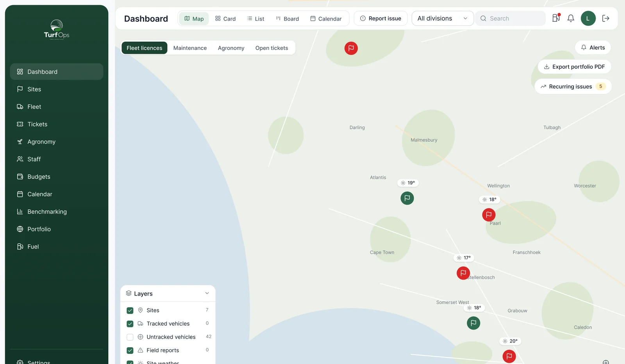Screen dimensions: 625x364
Task: Open fuel station icon with red dot
Action: pyautogui.click(x=556, y=18)
